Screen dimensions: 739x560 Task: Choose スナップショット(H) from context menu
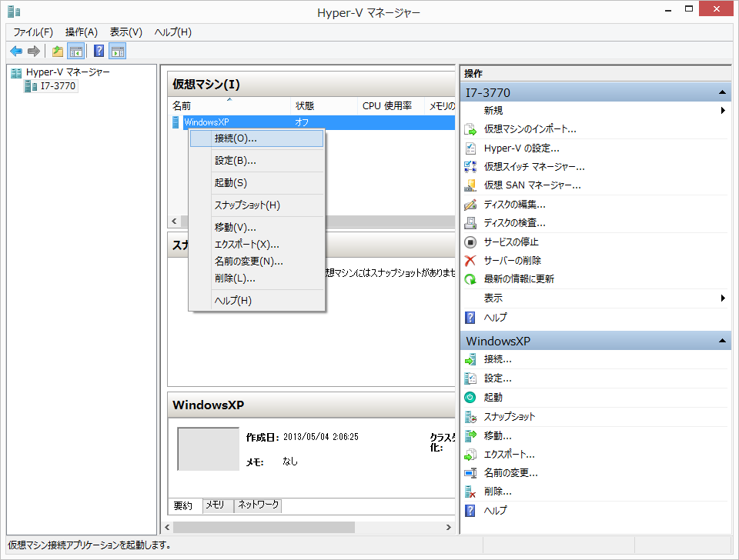pyautogui.click(x=257, y=205)
